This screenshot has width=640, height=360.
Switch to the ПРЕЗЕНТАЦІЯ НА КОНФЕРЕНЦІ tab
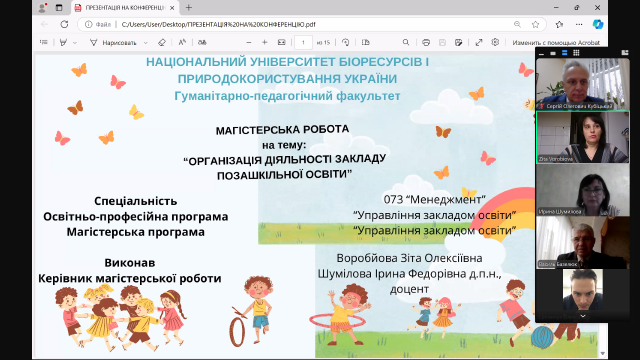coord(124,8)
